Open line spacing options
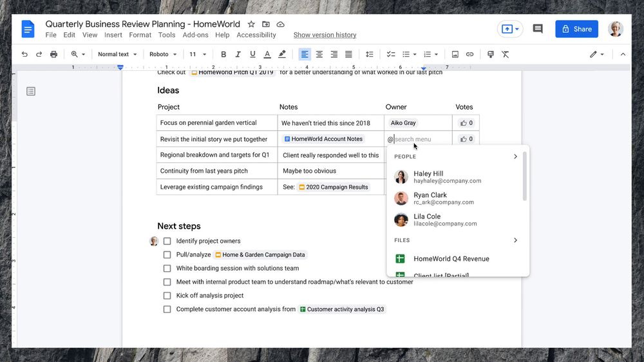 [369, 54]
